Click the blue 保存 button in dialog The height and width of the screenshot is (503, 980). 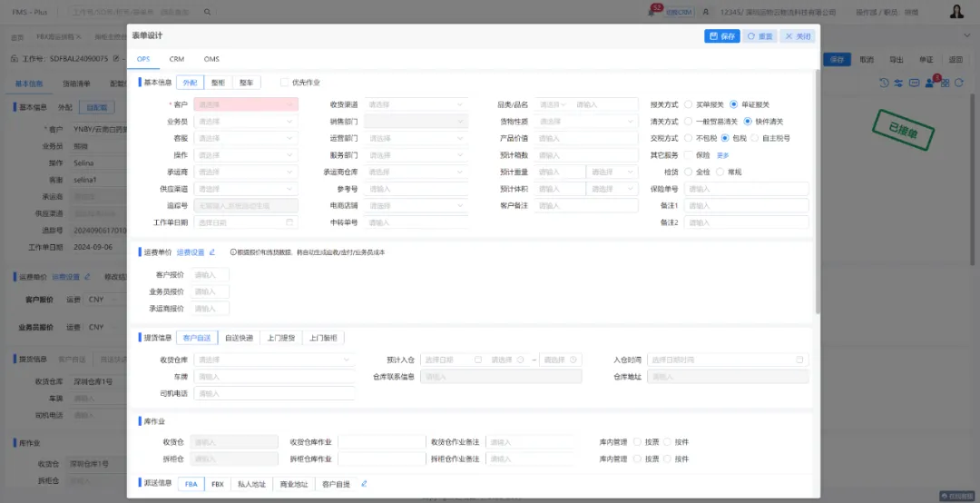[x=722, y=36]
